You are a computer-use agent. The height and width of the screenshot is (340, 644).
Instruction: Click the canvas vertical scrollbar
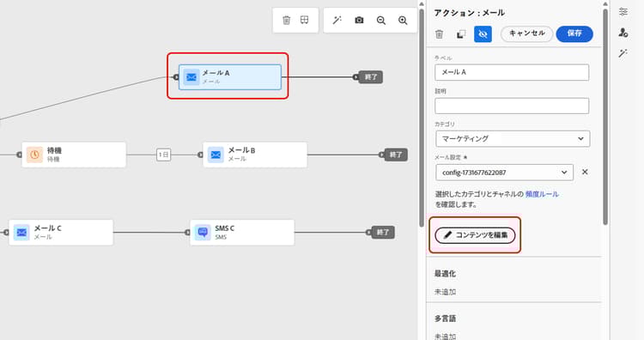[x=422, y=118]
